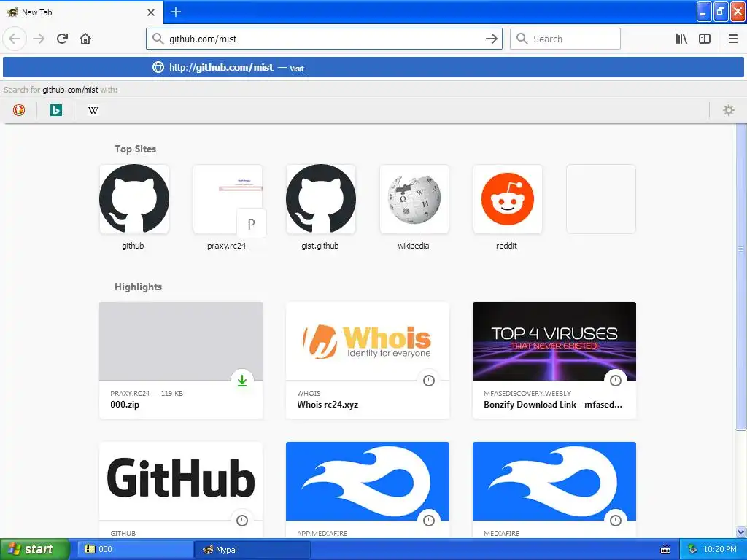The width and height of the screenshot is (747, 560).
Task: Open the github top site tile
Action: [134, 199]
